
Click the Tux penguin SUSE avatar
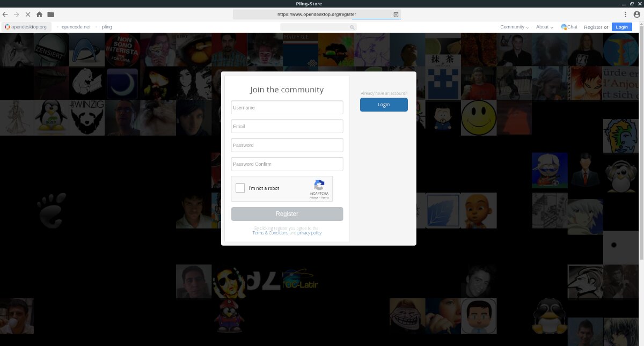pyautogui.click(x=51, y=117)
